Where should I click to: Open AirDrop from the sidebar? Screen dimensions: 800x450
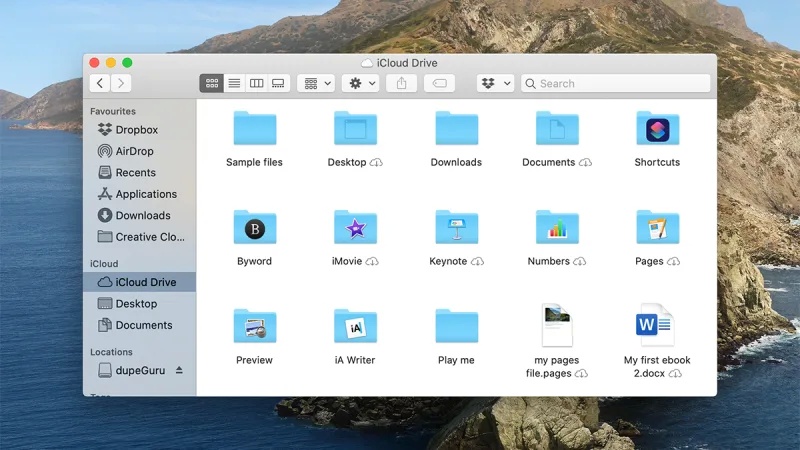click(x=139, y=151)
